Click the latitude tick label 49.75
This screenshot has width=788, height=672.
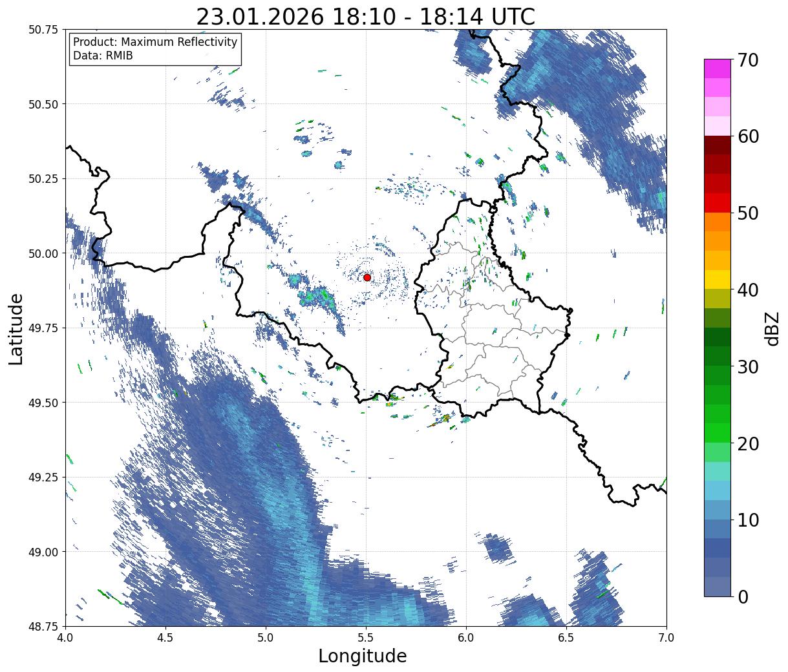click(x=43, y=328)
